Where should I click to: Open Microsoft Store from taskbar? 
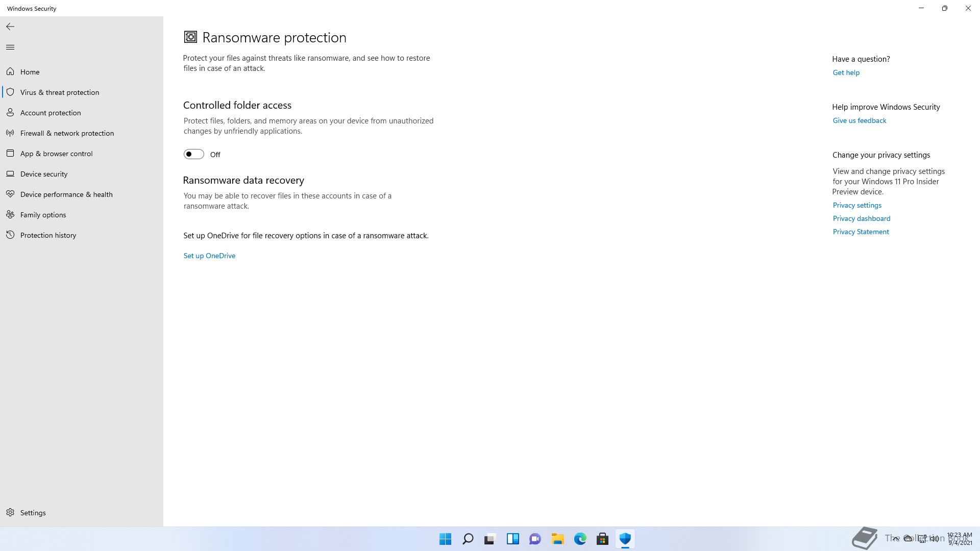click(602, 539)
